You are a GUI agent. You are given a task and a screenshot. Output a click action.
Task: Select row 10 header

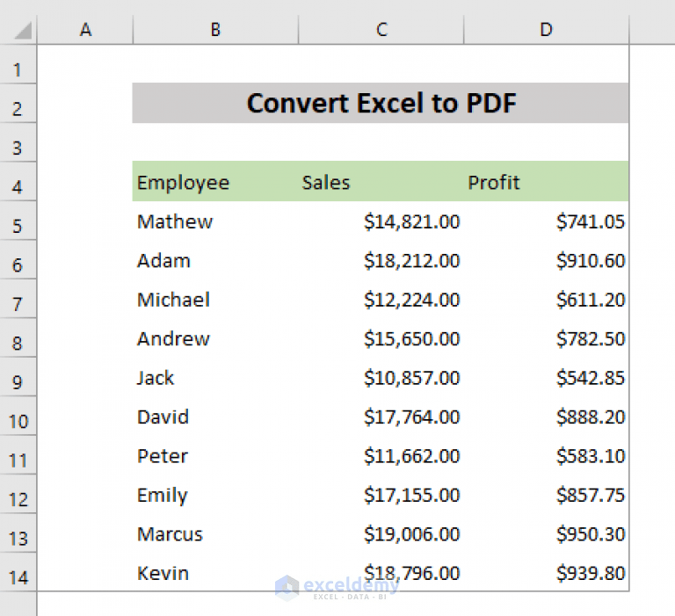(x=18, y=416)
